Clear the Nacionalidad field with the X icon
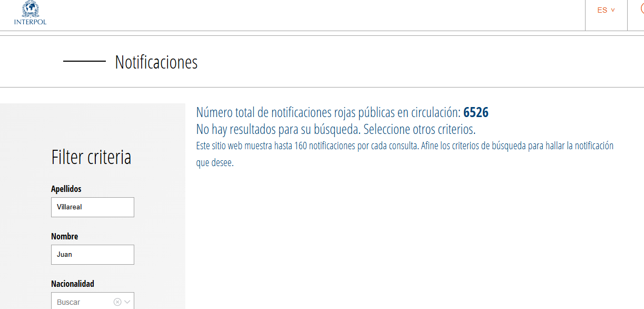This screenshot has height=309, width=644. [117, 302]
